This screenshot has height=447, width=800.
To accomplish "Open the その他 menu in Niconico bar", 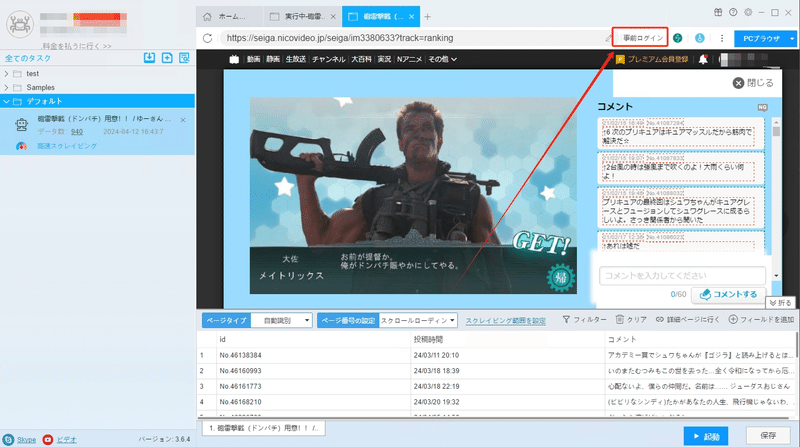I will pos(442,59).
